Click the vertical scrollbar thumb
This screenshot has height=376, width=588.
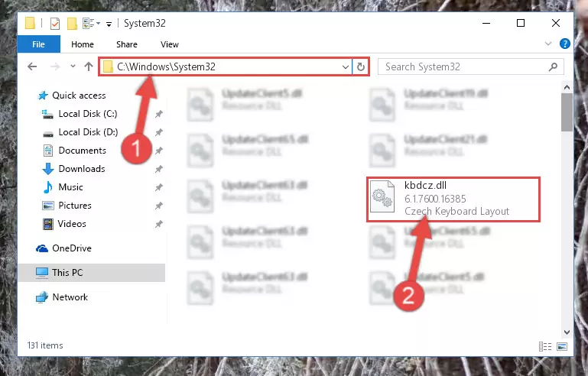click(x=567, y=112)
